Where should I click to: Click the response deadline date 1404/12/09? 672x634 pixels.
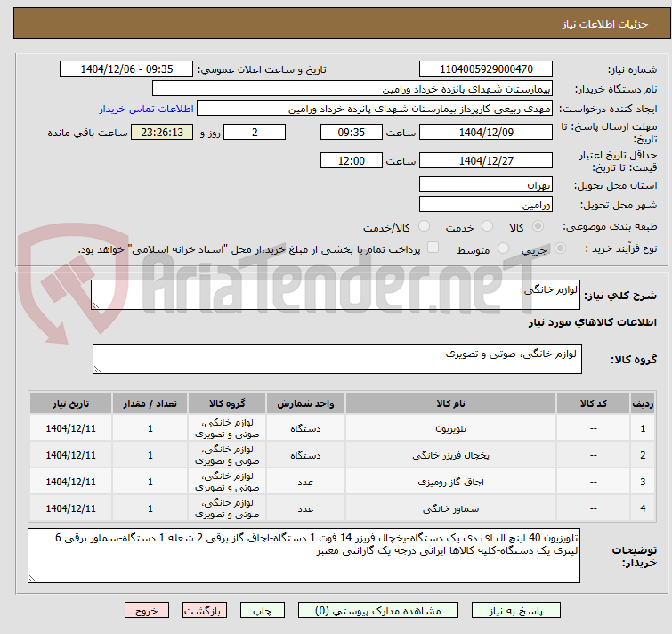[x=486, y=132]
